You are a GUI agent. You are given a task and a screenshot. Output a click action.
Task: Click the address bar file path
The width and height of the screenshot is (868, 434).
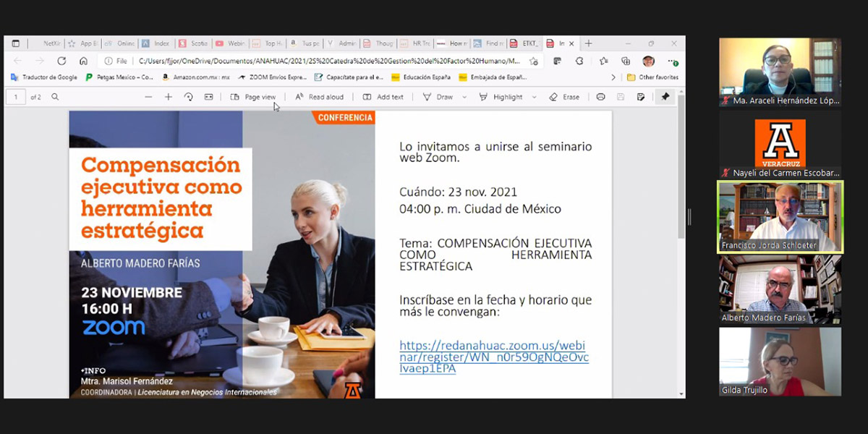pos(329,61)
